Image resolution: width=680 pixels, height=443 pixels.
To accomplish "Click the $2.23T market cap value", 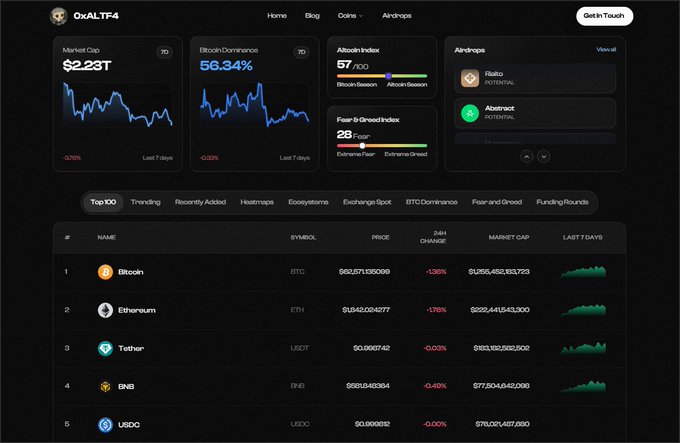I will coord(87,65).
